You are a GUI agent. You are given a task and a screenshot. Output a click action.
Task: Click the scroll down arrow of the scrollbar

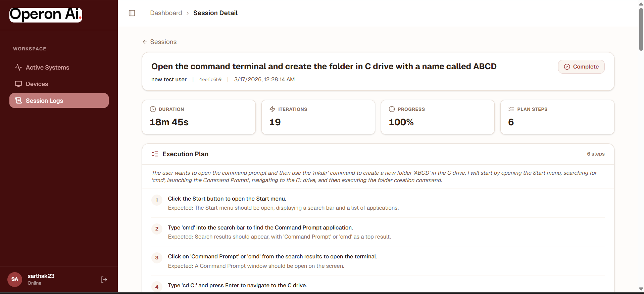641,289
